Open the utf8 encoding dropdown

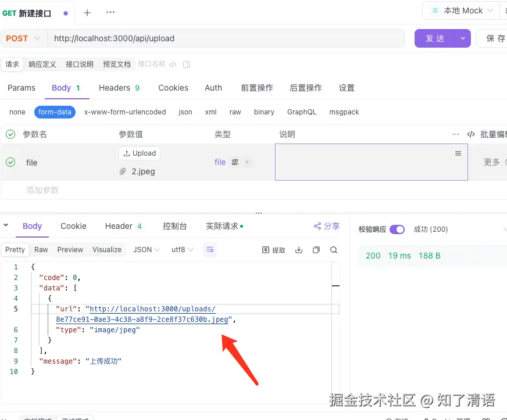click(x=183, y=250)
